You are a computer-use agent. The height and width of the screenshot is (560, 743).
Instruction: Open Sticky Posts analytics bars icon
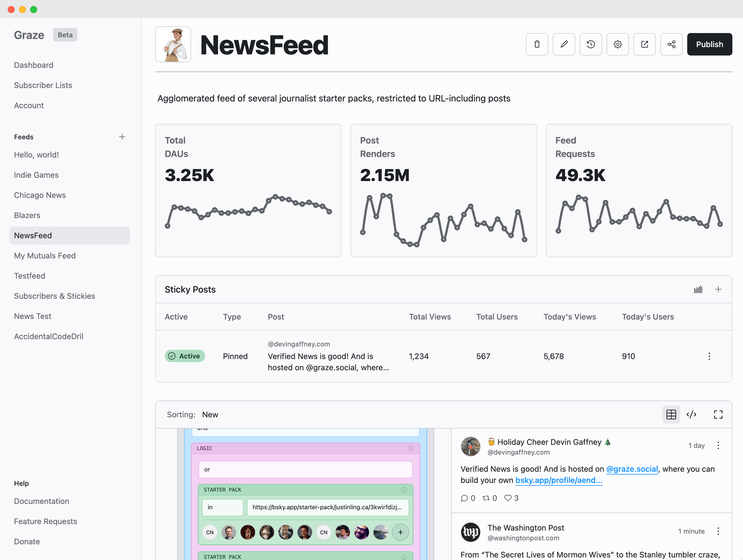coord(698,289)
